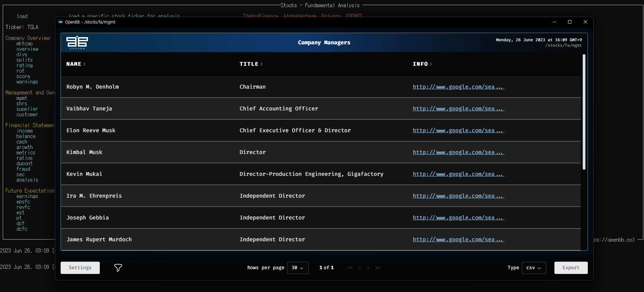Open Robyn M. Denholm's Google link
This screenshot has height=292, width=644.
tap(458, 87)
